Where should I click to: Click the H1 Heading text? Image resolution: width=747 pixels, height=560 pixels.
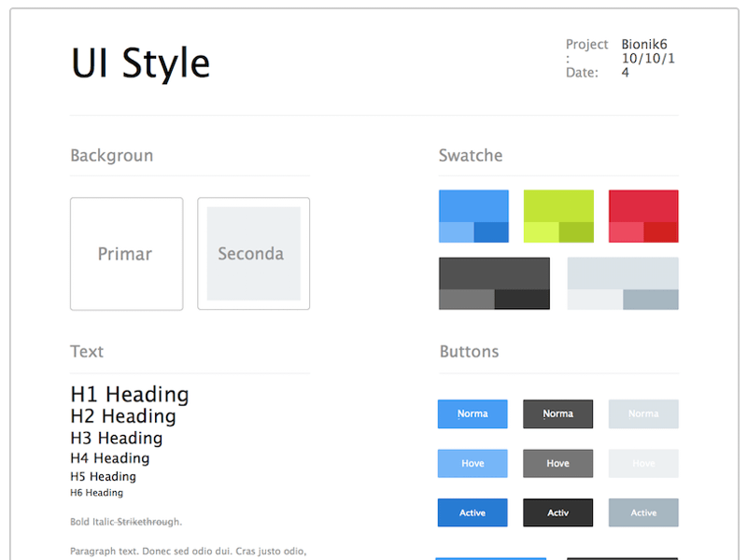pos(129,395)
